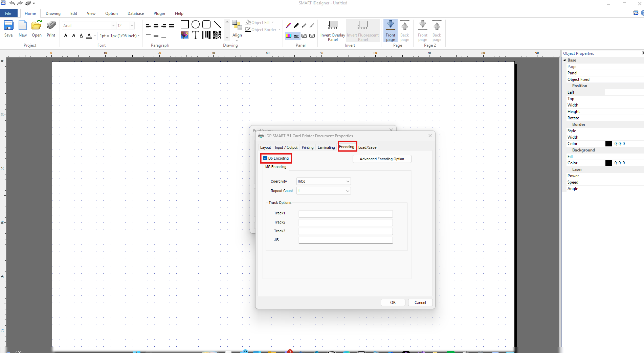The width and height of the screenshot is (644, 353).
Task: Toggle underline font style
Action: [x=81, y=36]
